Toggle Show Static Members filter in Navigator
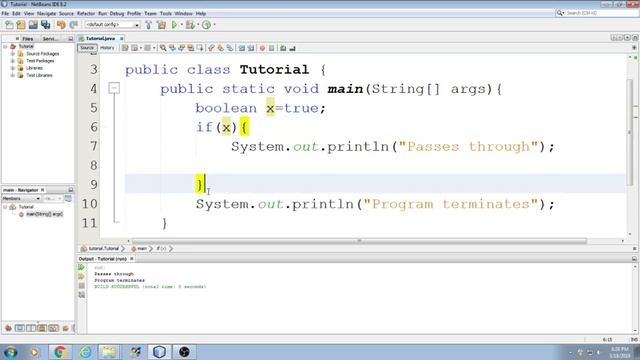The width and height of the screenshot is (640, 360). tap(31, 328)
